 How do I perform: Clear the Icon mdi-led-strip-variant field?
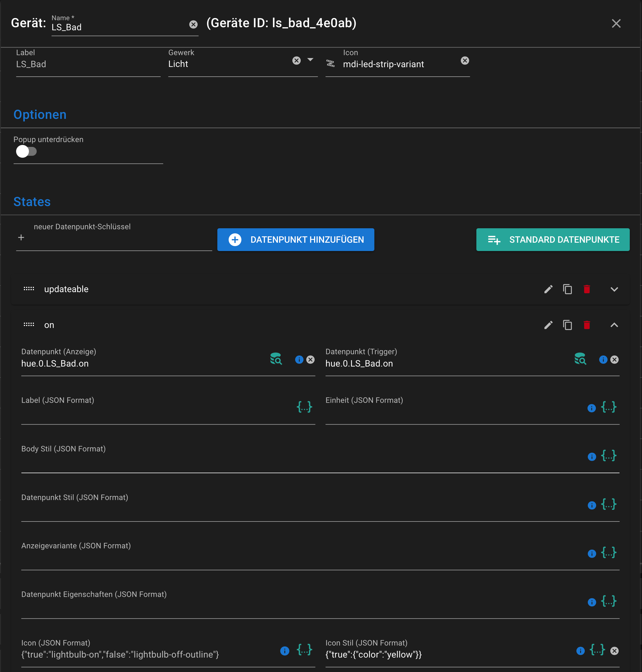pyautogui.click(x=465, y=61)
